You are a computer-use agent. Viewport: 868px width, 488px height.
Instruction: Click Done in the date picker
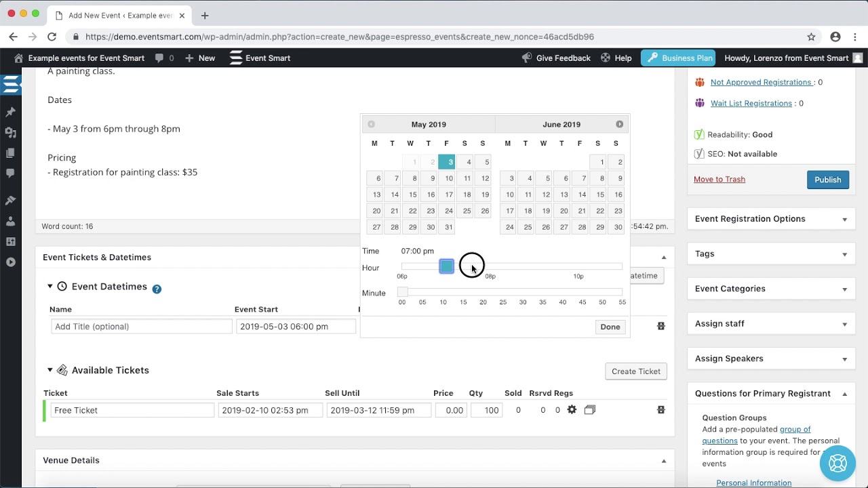pyautogui.click(x=610, y=327)
